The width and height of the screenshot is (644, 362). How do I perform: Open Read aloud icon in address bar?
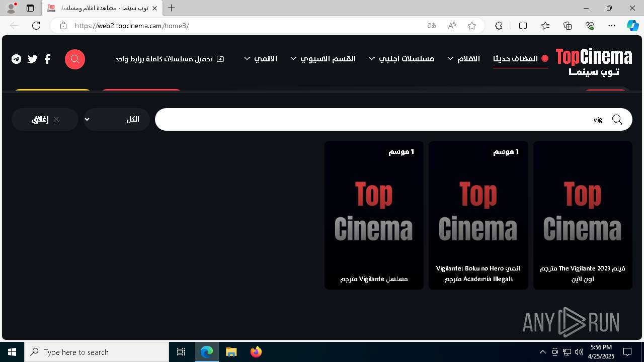click(x=452, y=26)
